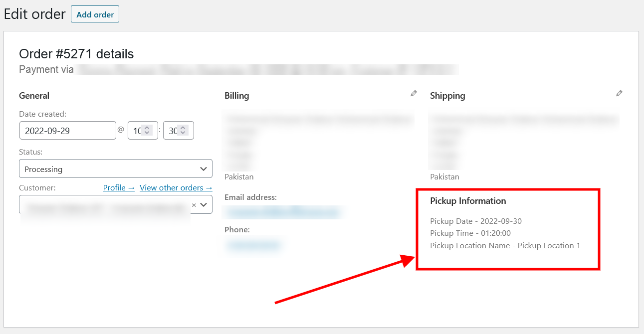Clear the selected customer with the × icon
644x334 pixels.
coord(194,204)
